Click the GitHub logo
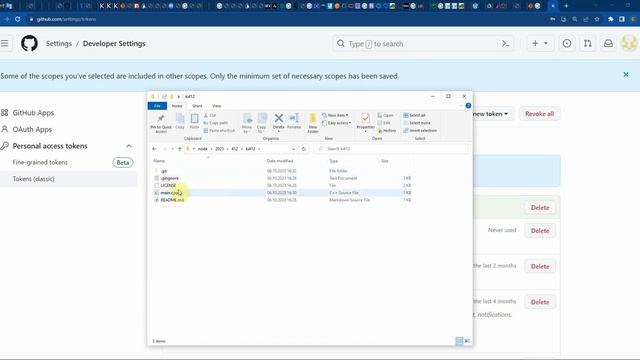The width and height of the screenshot is (640, 360). 29,43
